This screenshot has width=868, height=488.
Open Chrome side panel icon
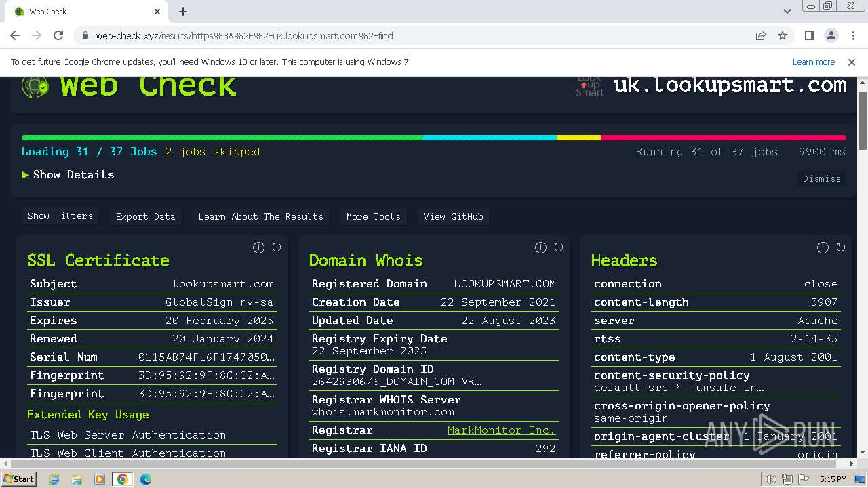tap(810, 35)
